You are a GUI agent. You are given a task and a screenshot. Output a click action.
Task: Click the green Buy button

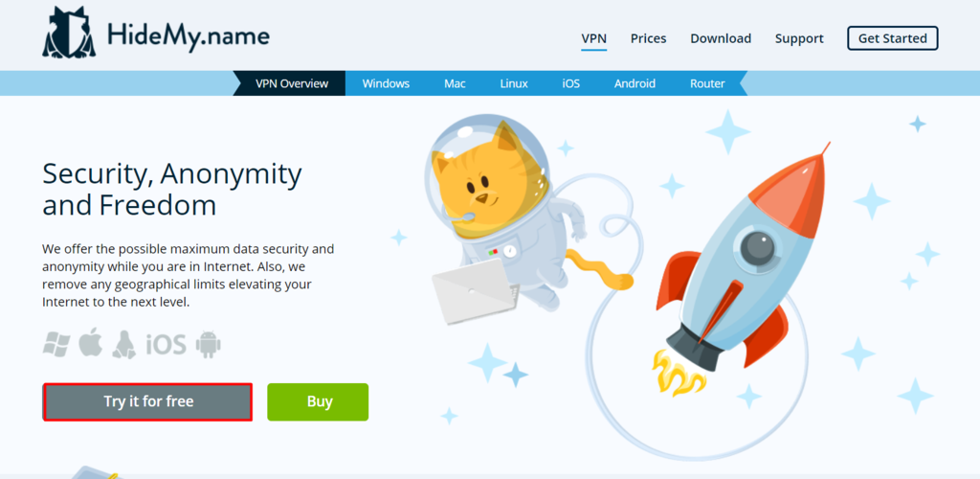[x=318, y=401]
